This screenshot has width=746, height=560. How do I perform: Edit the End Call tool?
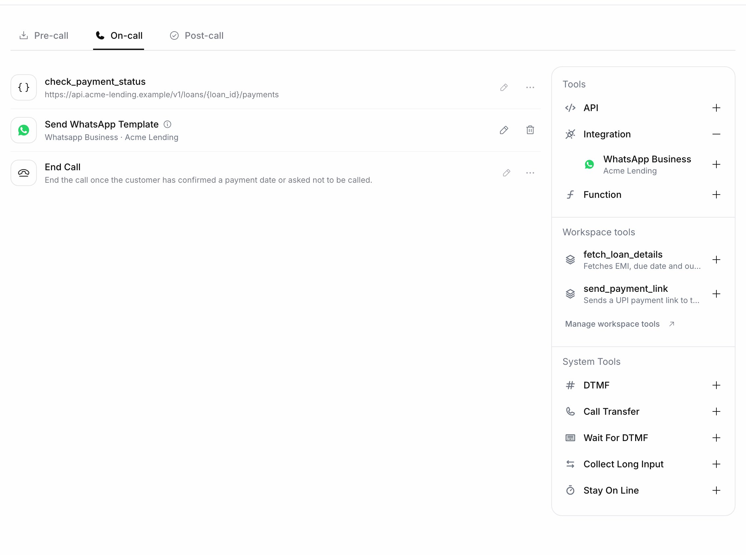pos(507,173)
